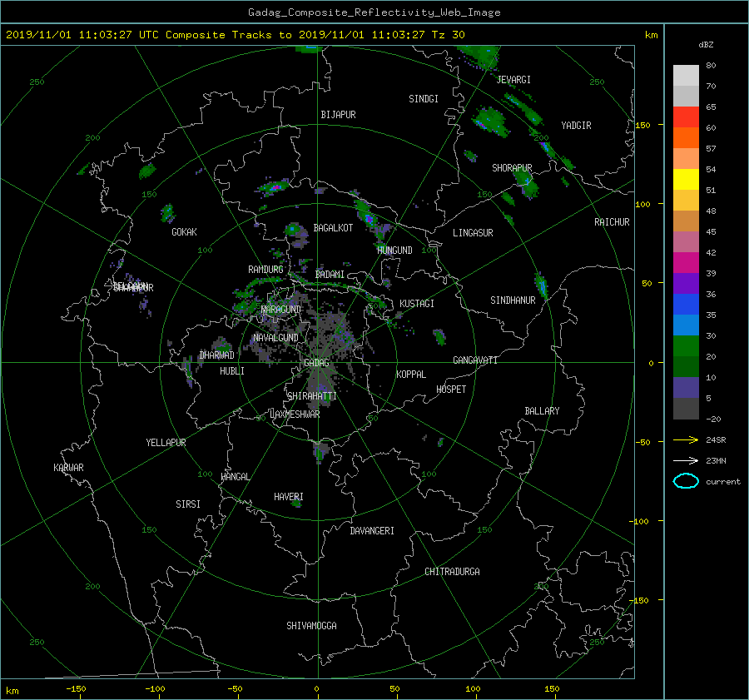Click the 80 dBZ light grey swatch
The width and height of the screenshot is (749, 700).
pyautogui.click(x=686, y=76)
